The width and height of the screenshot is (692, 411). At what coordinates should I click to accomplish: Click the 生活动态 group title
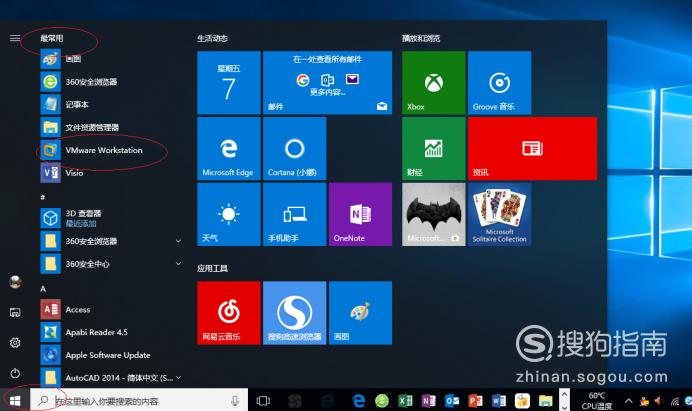point(212,38)
